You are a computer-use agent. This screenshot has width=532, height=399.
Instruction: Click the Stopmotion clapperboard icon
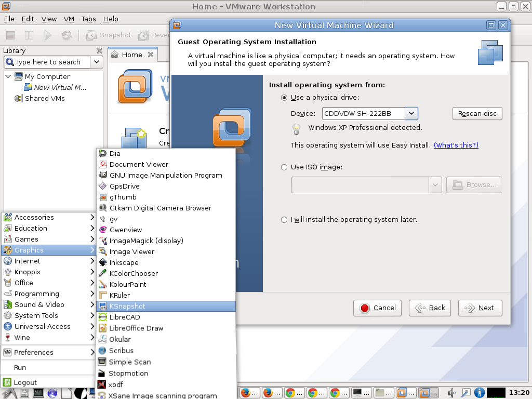pos(101,373)
